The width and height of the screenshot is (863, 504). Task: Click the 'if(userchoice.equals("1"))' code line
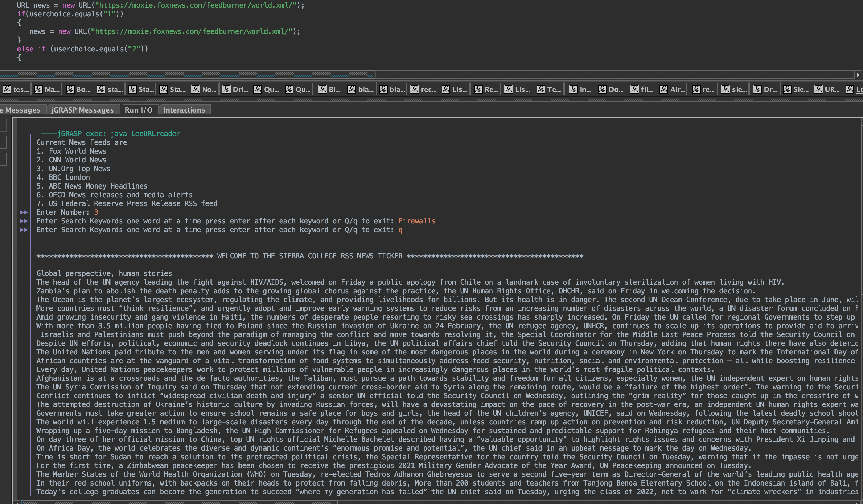point(70,14)
